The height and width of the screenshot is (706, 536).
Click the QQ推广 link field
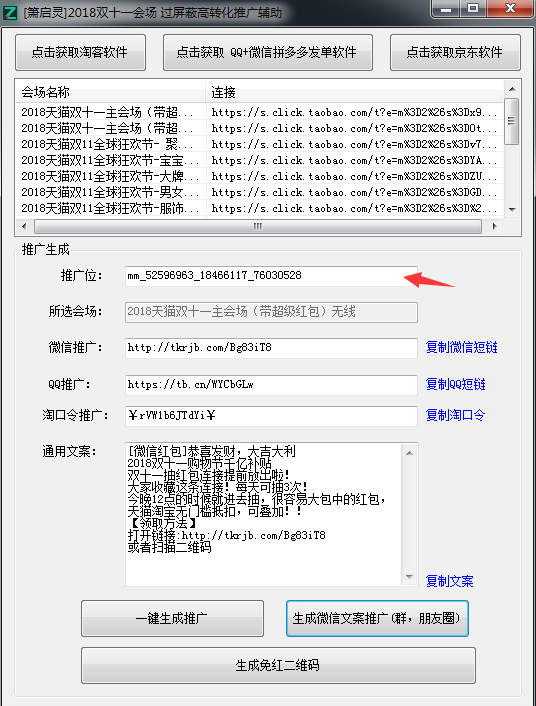(x=271, y=385)
